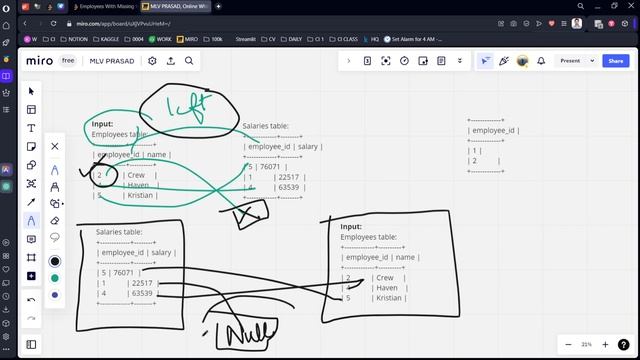This screenshot has height=360, width=640.
Task: Open the focus/capture frame icon
Action: click(386, 61)
